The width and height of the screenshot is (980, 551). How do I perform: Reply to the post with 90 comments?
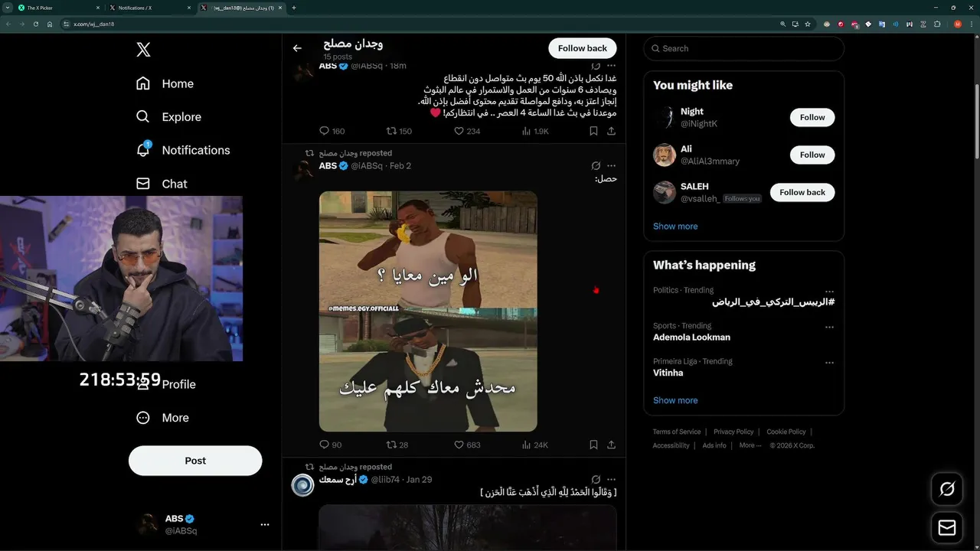coord(330,445)
